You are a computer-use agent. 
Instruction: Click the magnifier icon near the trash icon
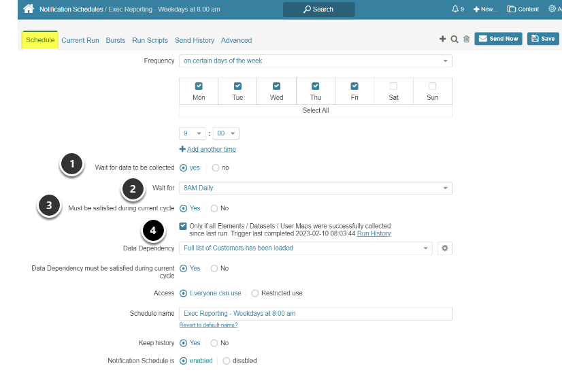[454, 39]
